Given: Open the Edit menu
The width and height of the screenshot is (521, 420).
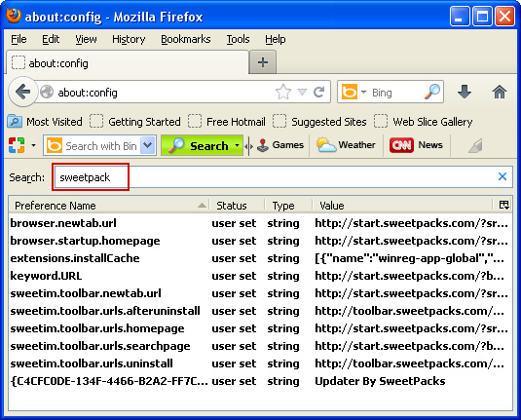Looking at the screenshot, I should (51, 39).
